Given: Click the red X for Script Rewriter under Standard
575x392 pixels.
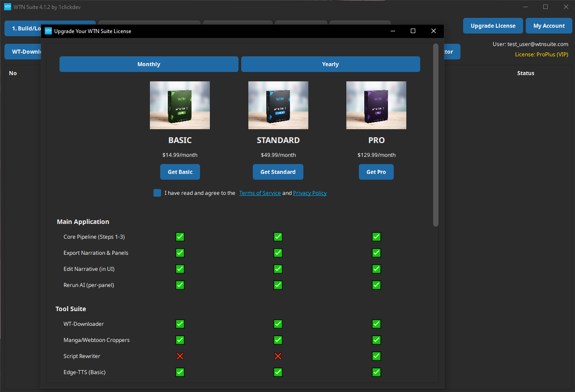Looking at the screenshot, I should 278,356.
